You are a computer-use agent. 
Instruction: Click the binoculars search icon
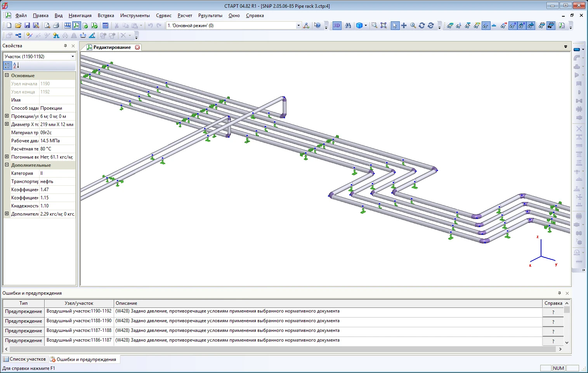(x=348, y=26)
